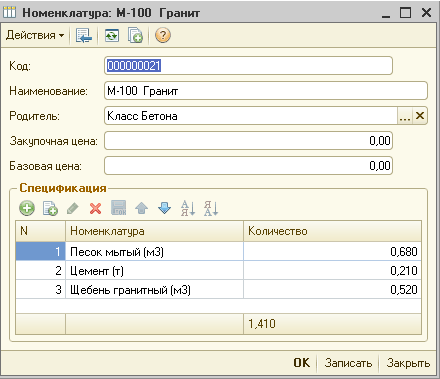The height and width of the screenshot is (379, 440).
Task: Move specification row down with blue arrow
Action: (164, 208)
